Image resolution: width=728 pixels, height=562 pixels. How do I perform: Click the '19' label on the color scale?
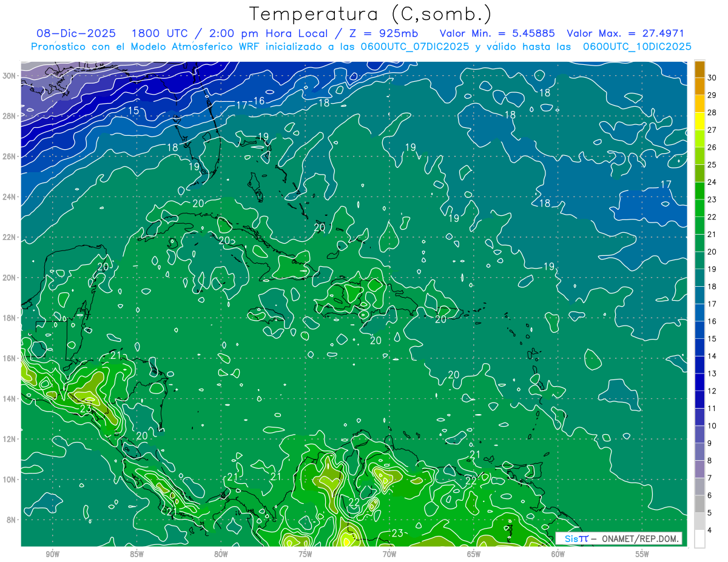[712, 269]
